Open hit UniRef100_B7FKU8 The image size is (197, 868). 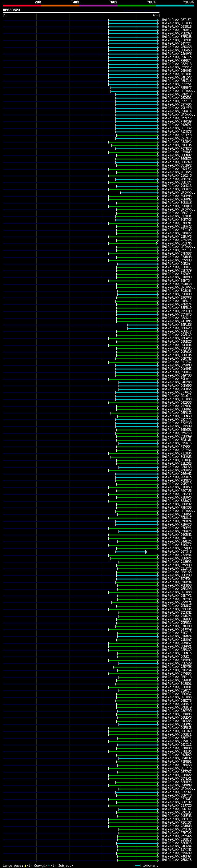pos(177,37)
